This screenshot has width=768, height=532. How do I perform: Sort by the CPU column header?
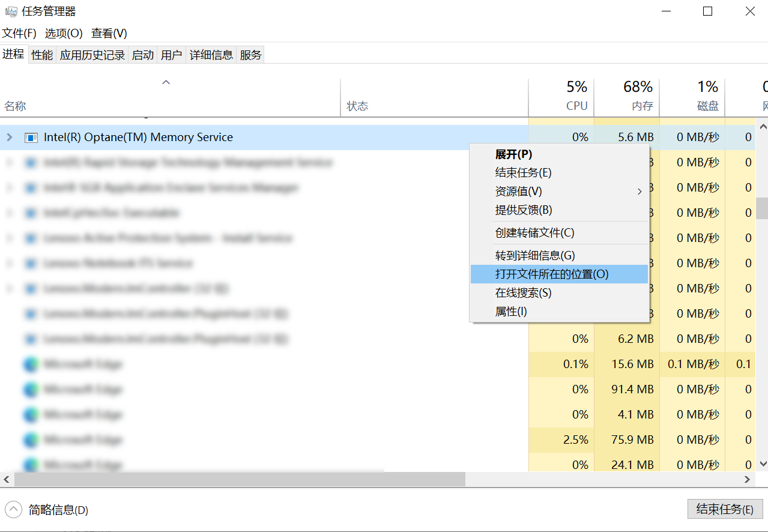pyautogui.click(x=561, y=97)
